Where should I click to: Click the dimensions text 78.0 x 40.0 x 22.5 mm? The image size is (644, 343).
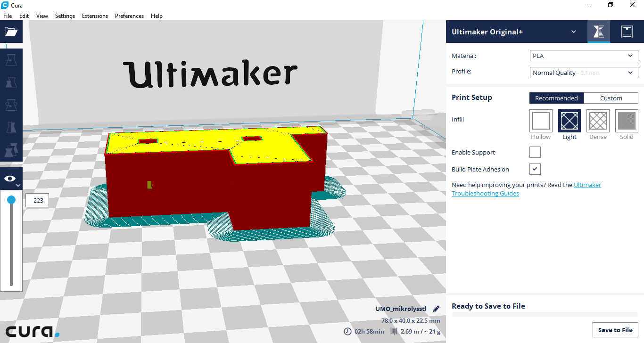coord(411,320)
